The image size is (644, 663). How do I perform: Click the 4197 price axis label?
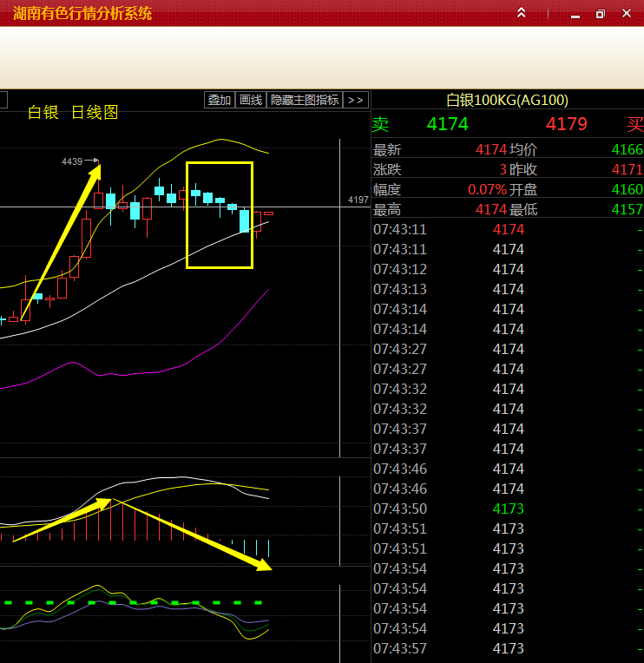[358, 200]
